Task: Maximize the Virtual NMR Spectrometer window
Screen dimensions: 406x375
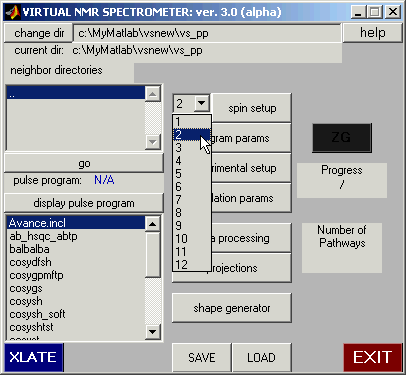Action: pos(374,13)
